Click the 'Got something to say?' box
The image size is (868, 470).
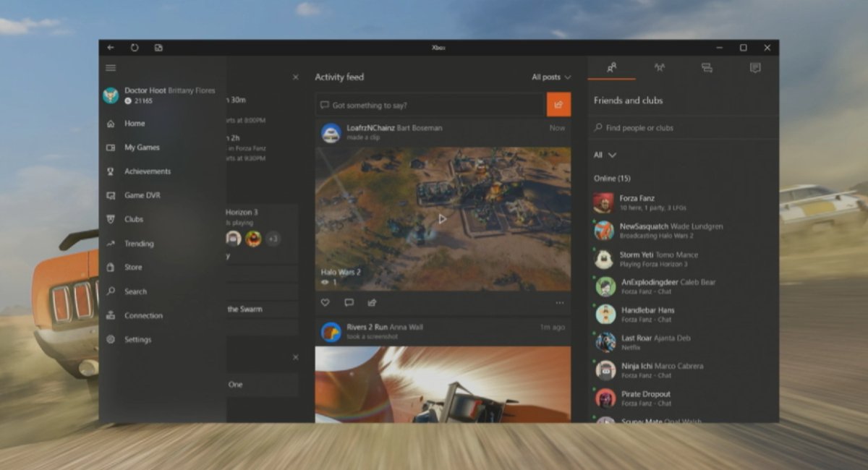click(430, 105)
